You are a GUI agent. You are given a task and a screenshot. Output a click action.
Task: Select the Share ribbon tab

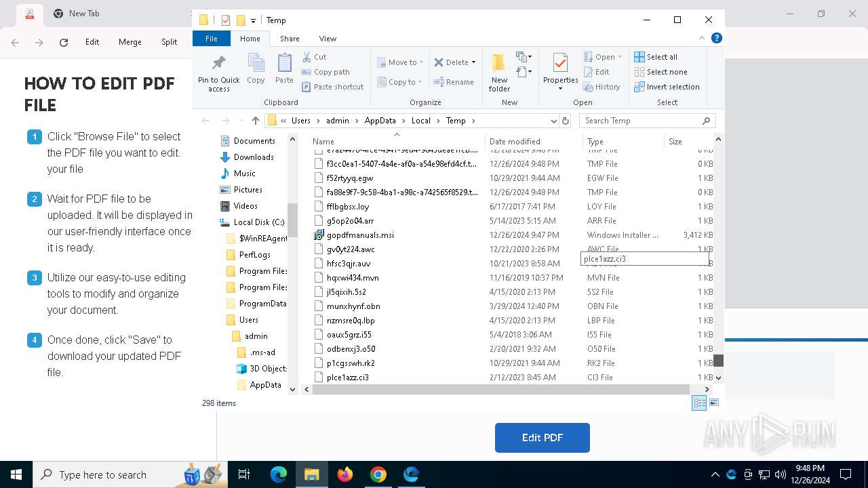coord(290,39)
